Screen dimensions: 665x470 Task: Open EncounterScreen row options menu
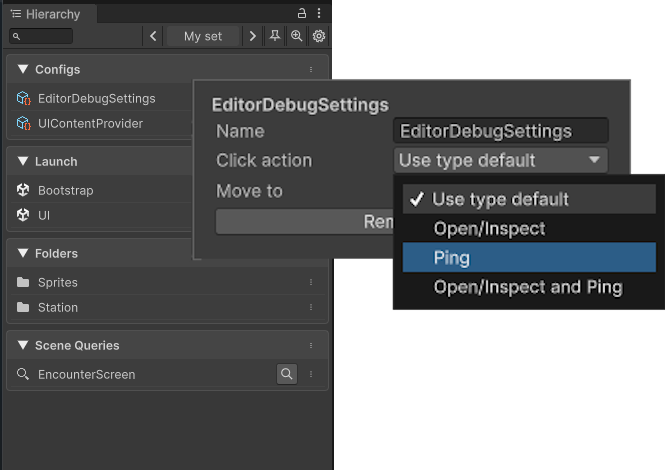click(x=311, y=374)
